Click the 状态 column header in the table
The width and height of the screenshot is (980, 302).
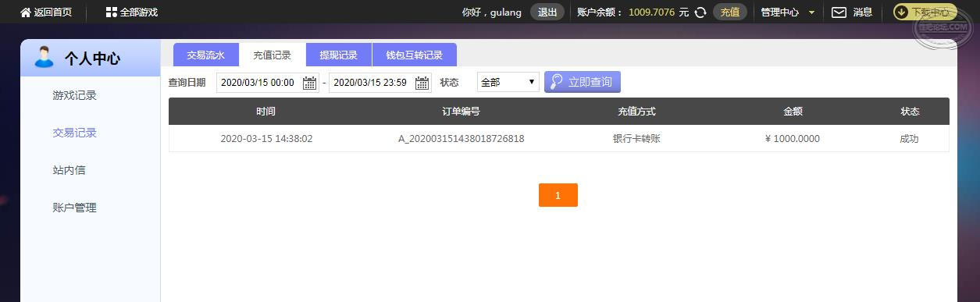(x=910, y=112)
